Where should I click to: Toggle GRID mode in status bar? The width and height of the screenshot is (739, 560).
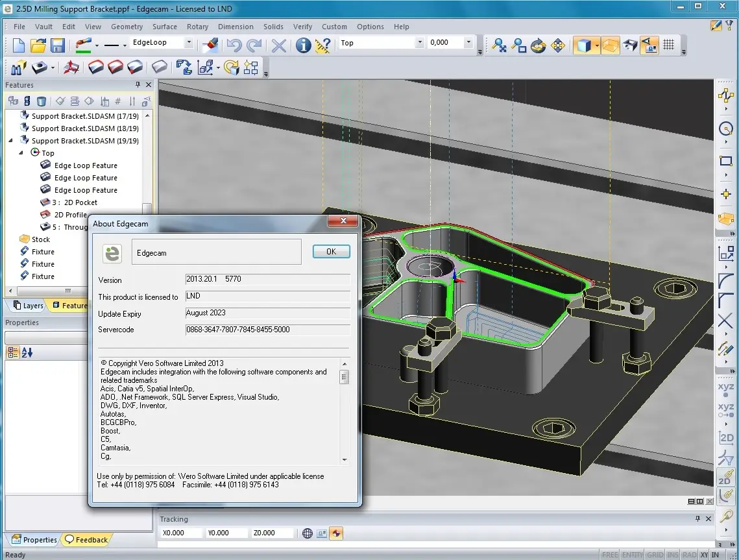pos(655,555)
